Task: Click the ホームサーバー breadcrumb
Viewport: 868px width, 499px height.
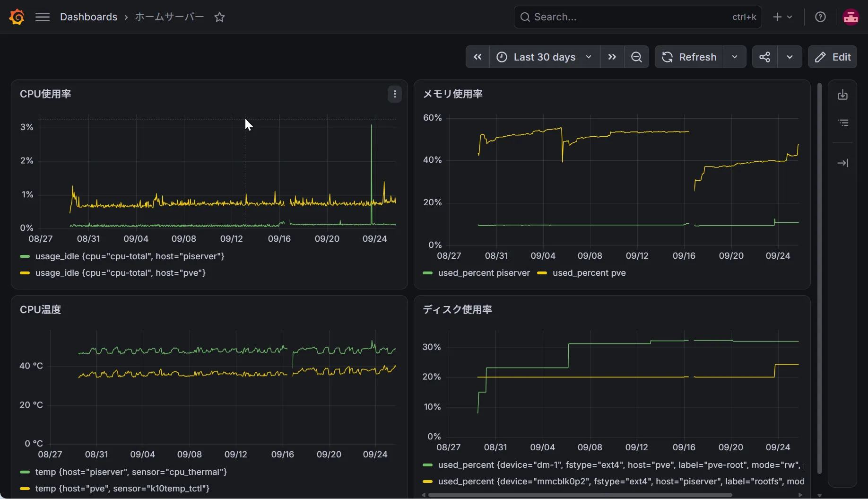Action: pyautogui.click(x=169, y=17)
